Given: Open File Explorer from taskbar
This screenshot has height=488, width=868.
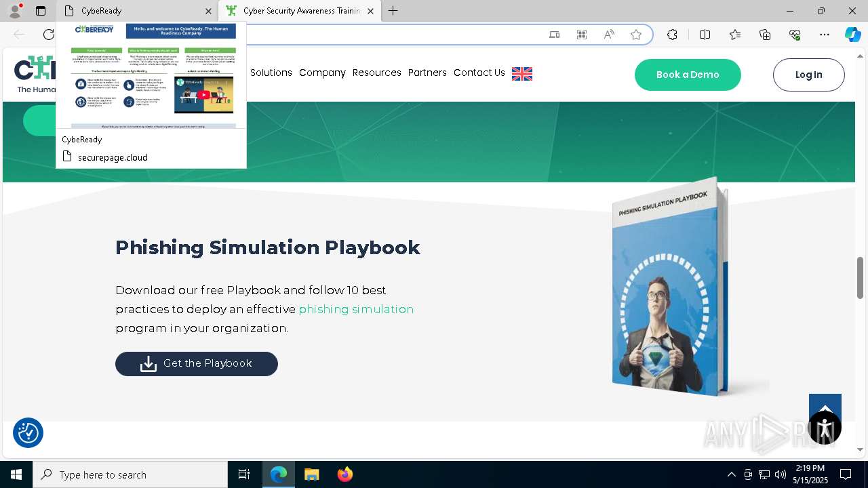Looking at the screenshot, I should point(312,474).
